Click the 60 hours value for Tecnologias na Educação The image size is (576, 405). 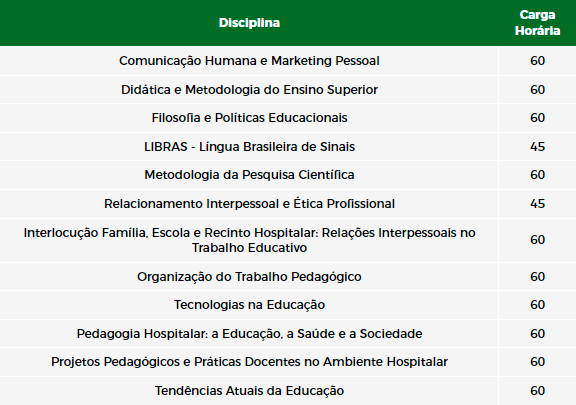tap(537, 305)
